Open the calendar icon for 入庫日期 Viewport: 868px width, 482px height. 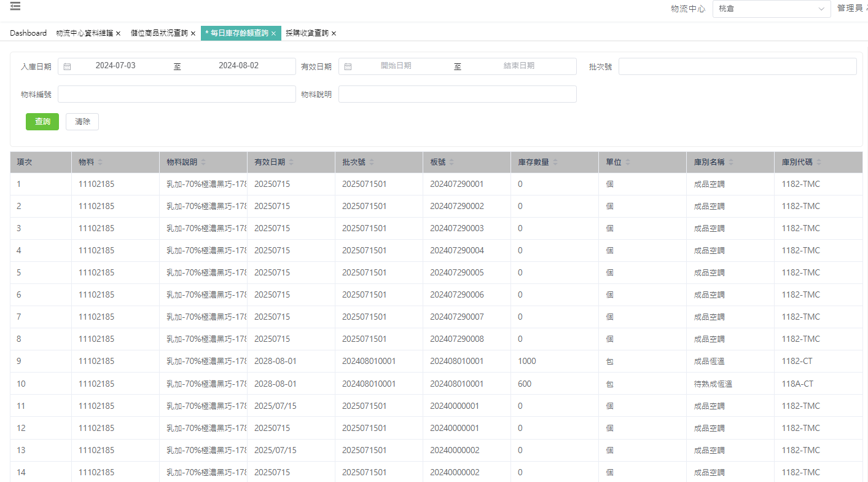pos(68,66)
